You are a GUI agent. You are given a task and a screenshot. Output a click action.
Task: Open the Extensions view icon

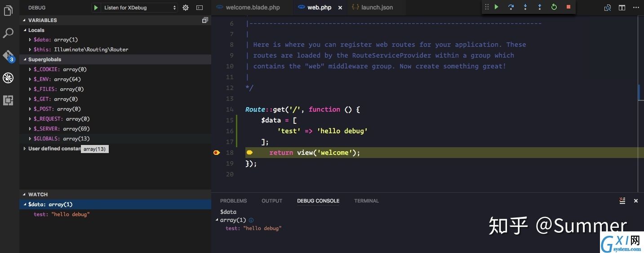(x=8, y=100)
